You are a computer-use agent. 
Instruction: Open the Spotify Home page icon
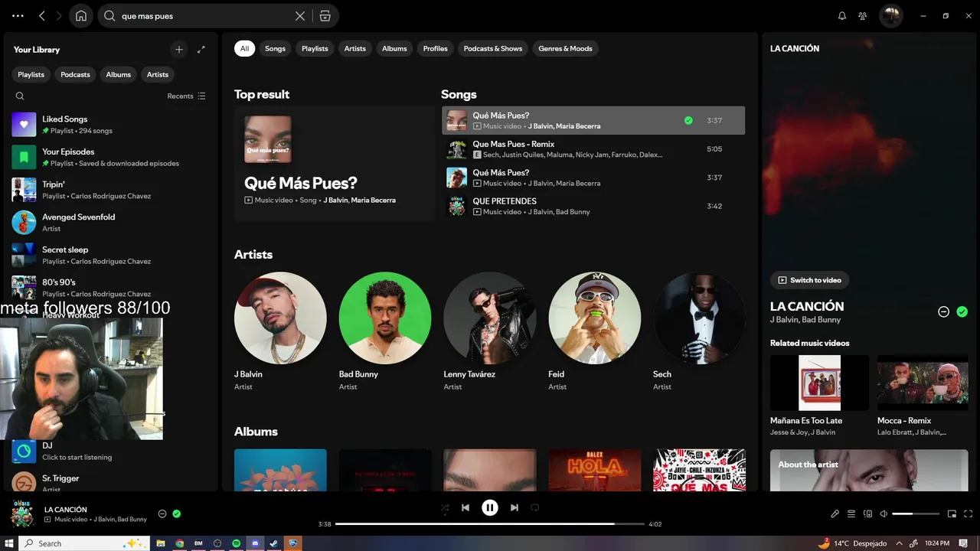point(81,16)
